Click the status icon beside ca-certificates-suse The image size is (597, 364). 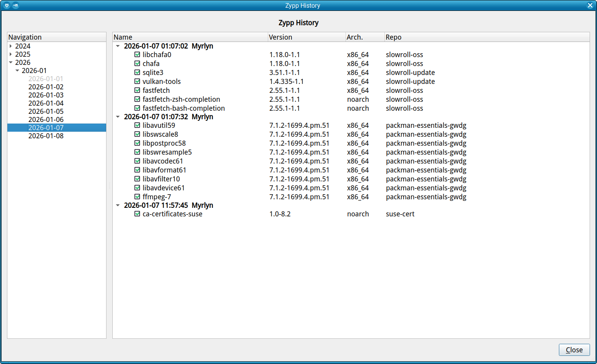[x=137, y=214]
